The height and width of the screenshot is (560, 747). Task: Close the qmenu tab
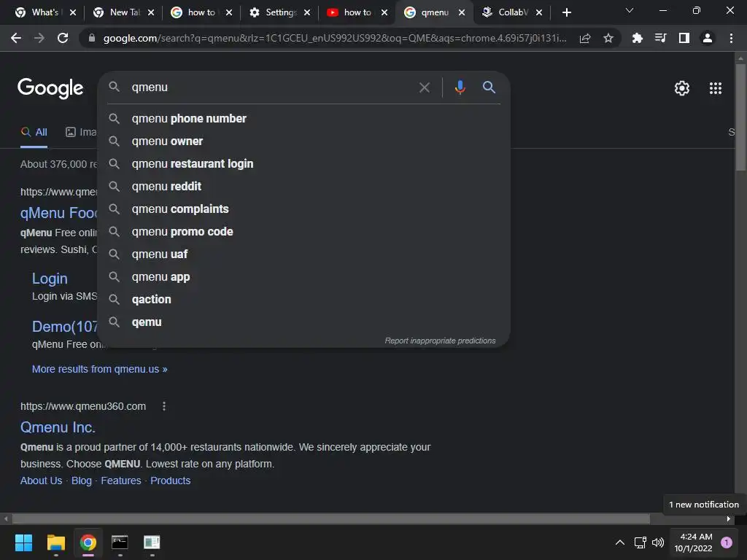tap(462, 12)
